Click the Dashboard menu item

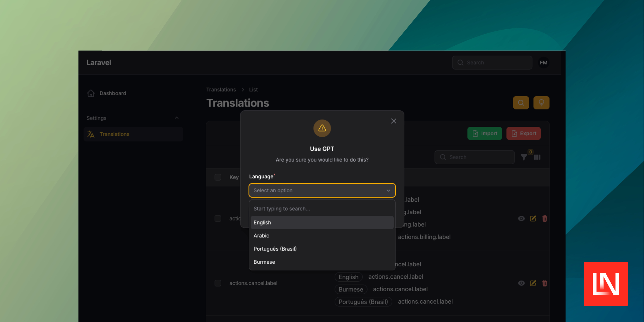tap(113, 93)
